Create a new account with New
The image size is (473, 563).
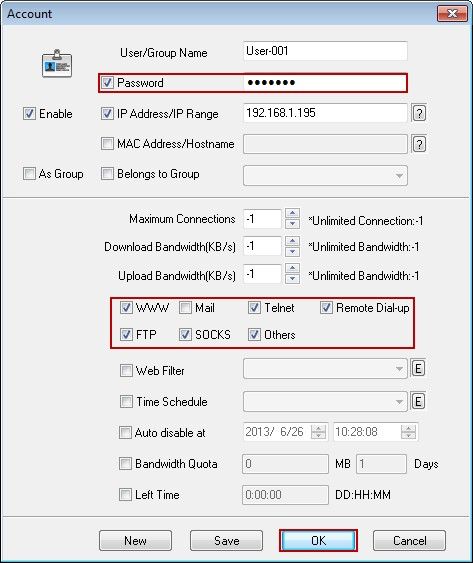[x=135, y=540]
